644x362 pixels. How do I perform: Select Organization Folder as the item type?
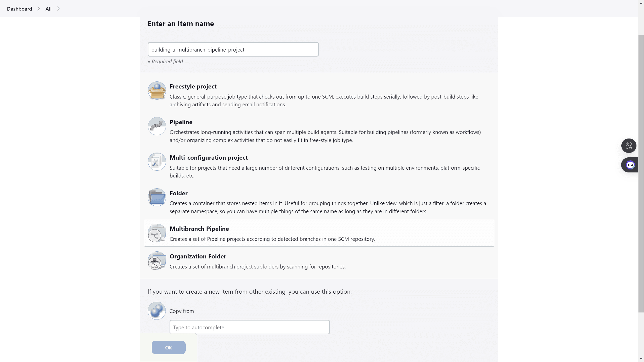pos(198,256)
